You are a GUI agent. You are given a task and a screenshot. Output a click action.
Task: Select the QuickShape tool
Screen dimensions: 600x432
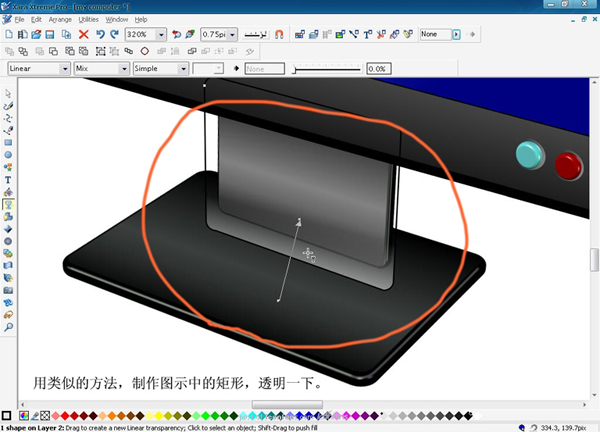click(x=8, y=167)
